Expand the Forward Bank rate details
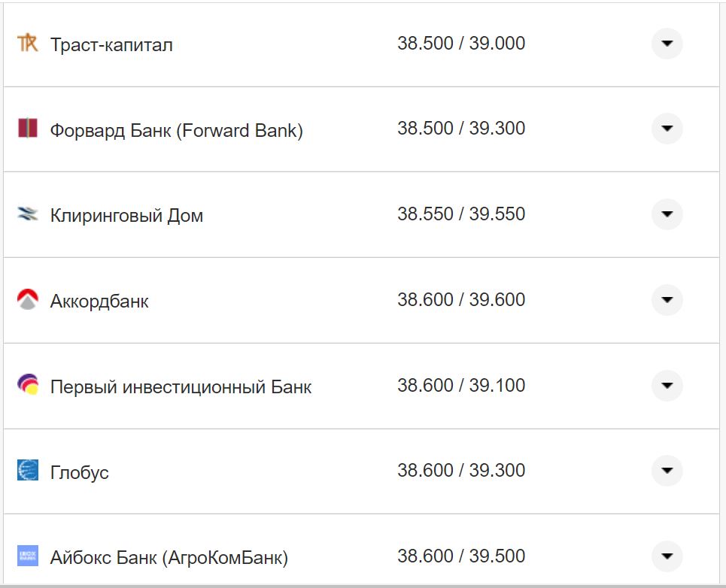 pyautogui.click(x=667, y=129)
